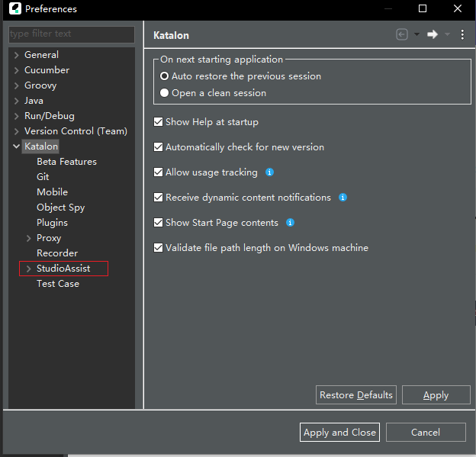Click info icon beside Allow usage tracking

click(269, 172)
